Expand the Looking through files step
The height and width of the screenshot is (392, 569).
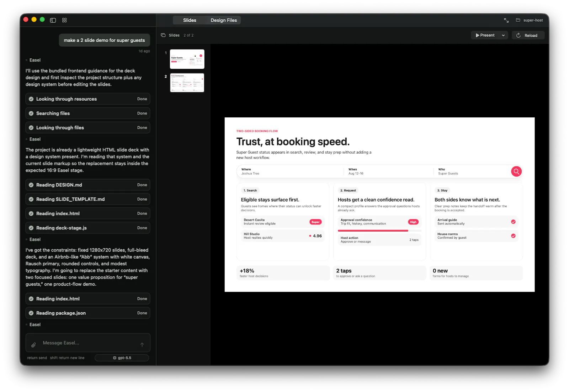click(88, 127)
